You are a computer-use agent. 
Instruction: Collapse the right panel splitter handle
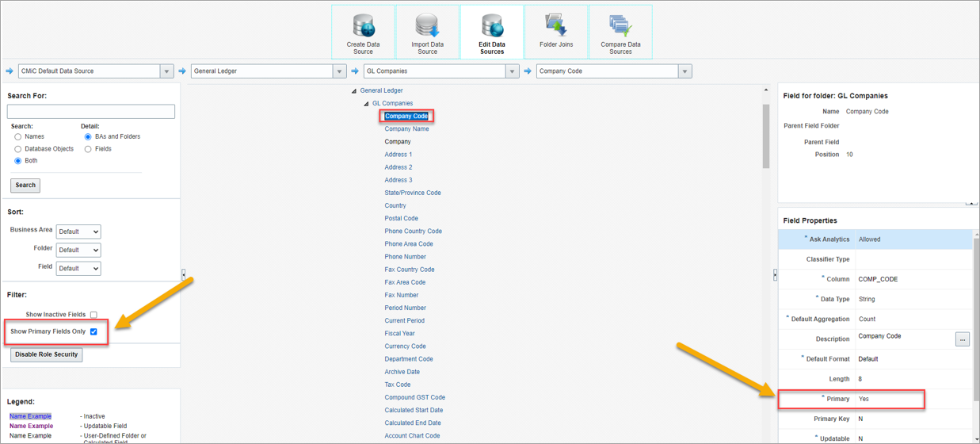(775, 274)
